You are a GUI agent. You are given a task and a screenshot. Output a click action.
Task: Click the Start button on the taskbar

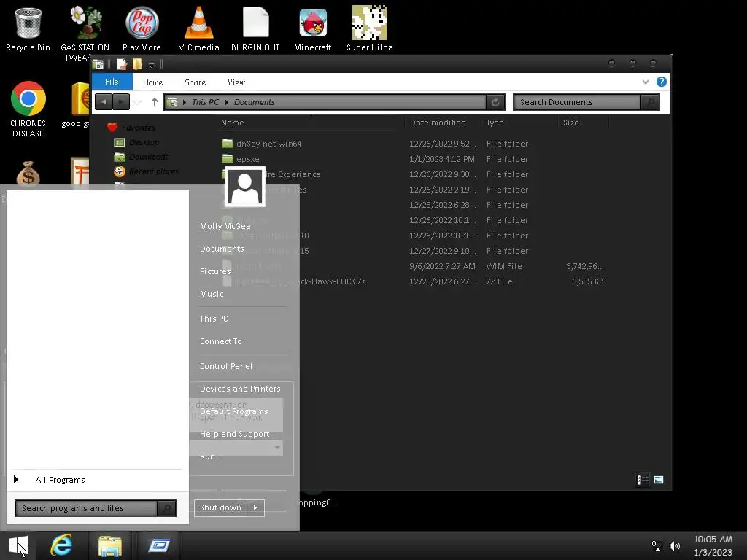(x=18, y=545)
